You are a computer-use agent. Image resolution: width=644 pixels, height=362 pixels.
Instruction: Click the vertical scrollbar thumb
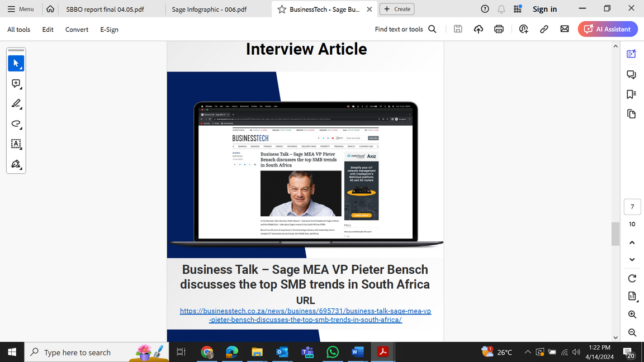click(x=615, y=234)
